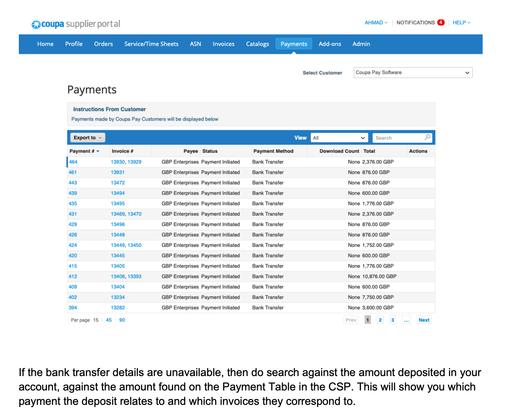Open Service/Time Sheets tab

coord(151,44)
